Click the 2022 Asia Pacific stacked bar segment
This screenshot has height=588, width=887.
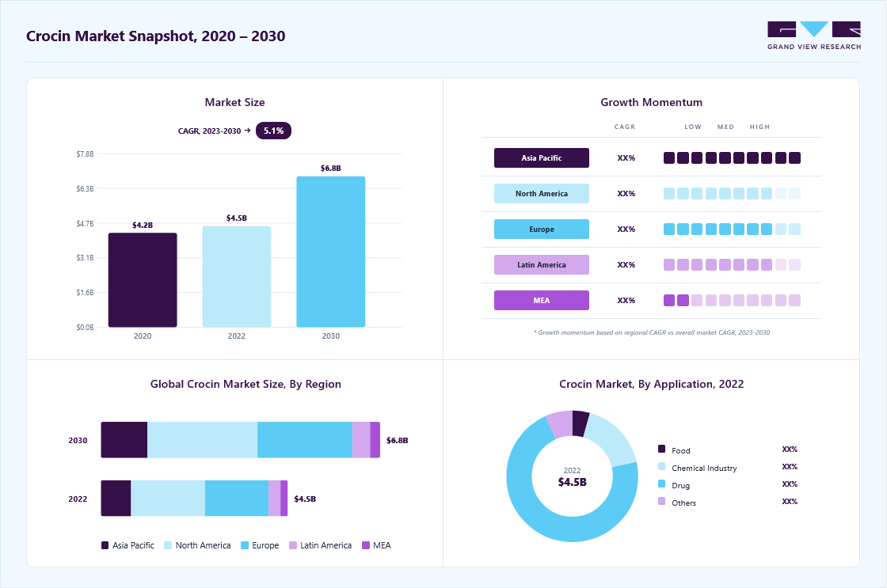116,498
